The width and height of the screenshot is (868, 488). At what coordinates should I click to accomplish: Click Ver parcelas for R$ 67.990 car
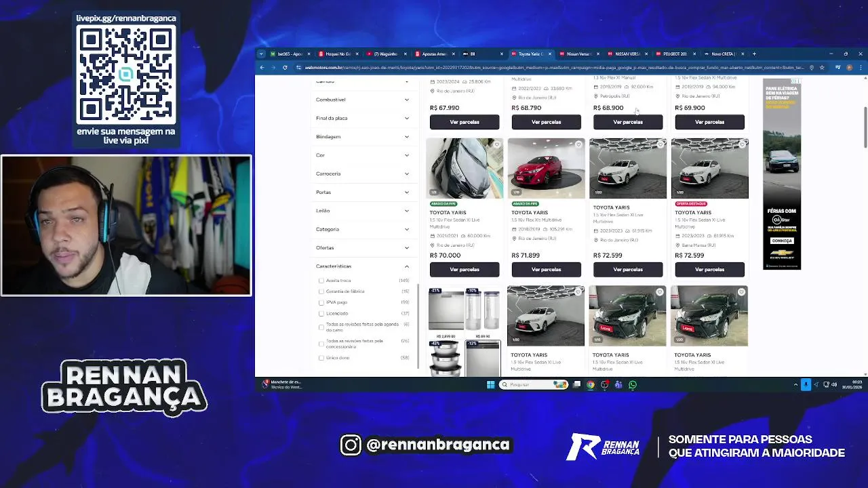tap(465, 122)
